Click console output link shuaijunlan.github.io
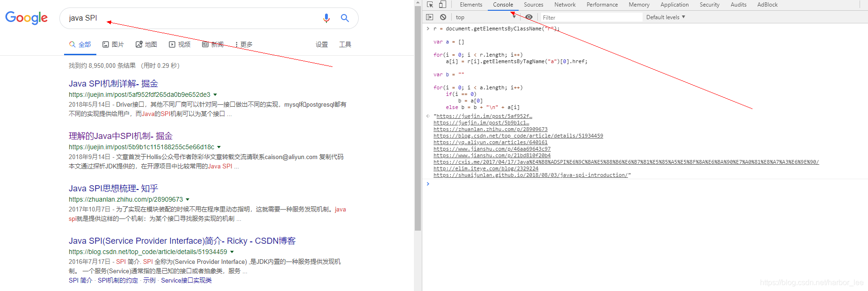The height and width of the screenshot is (291, 868). click(x=531, y=175)
